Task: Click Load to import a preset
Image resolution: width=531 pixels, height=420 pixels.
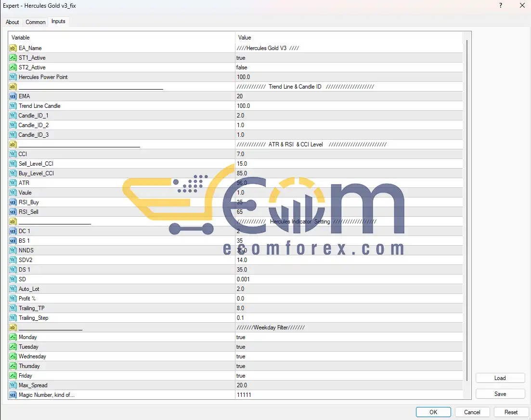Action: 500,378
